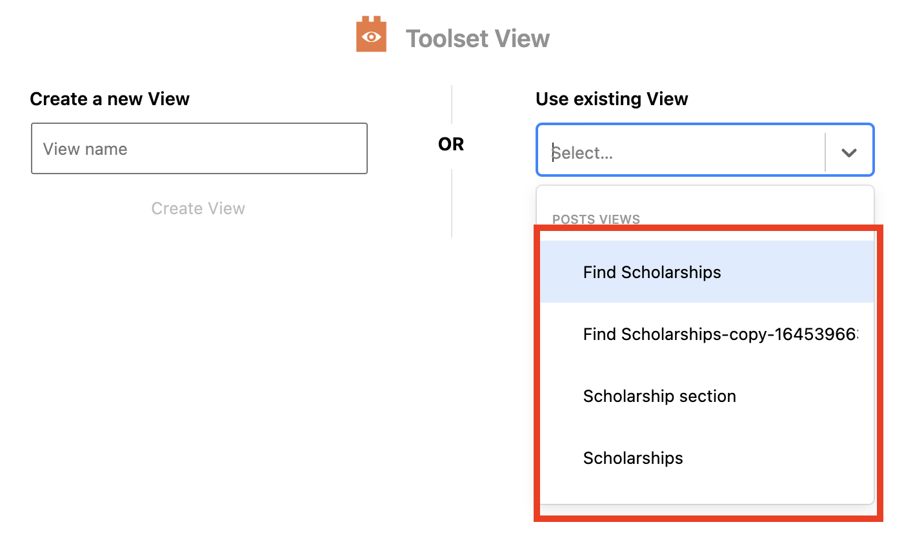Click the View name input field
924x560 pixels.
(199, 148)
